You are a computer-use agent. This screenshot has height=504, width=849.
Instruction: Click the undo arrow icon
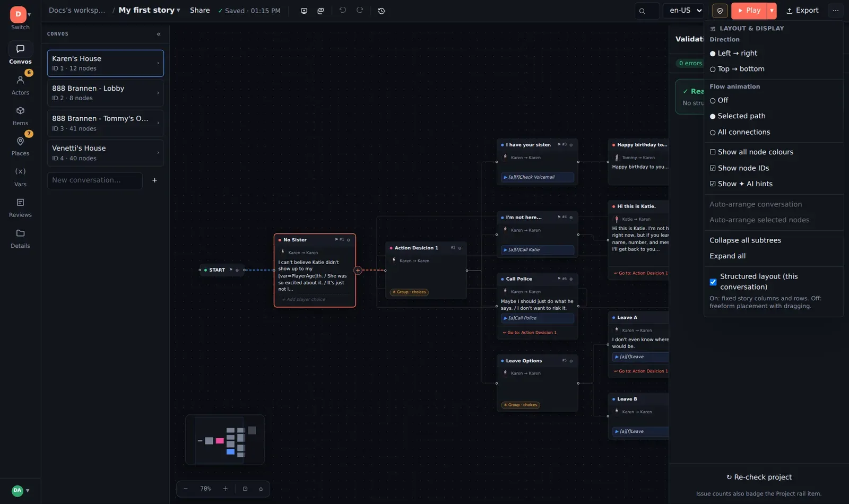tap(343, 11)
